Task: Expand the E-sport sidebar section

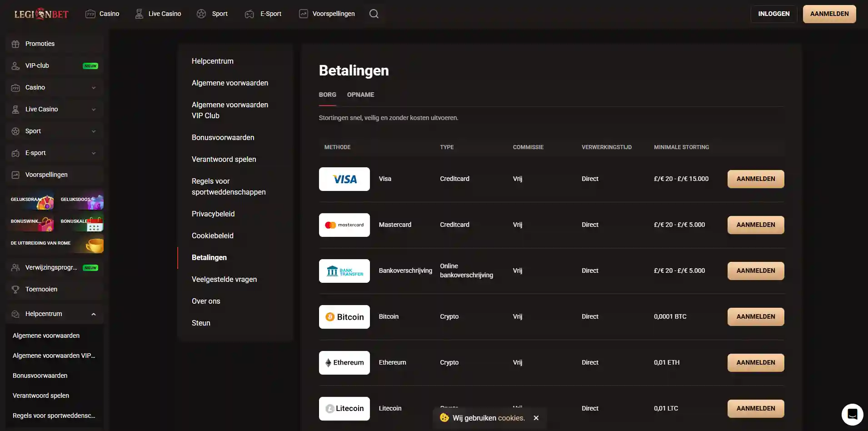Action: 94,153
